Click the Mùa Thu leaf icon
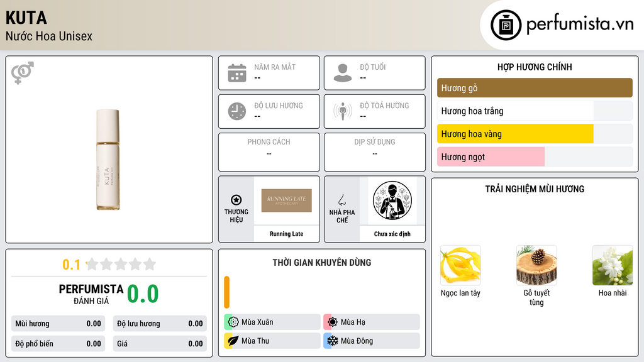 (233, 341)
